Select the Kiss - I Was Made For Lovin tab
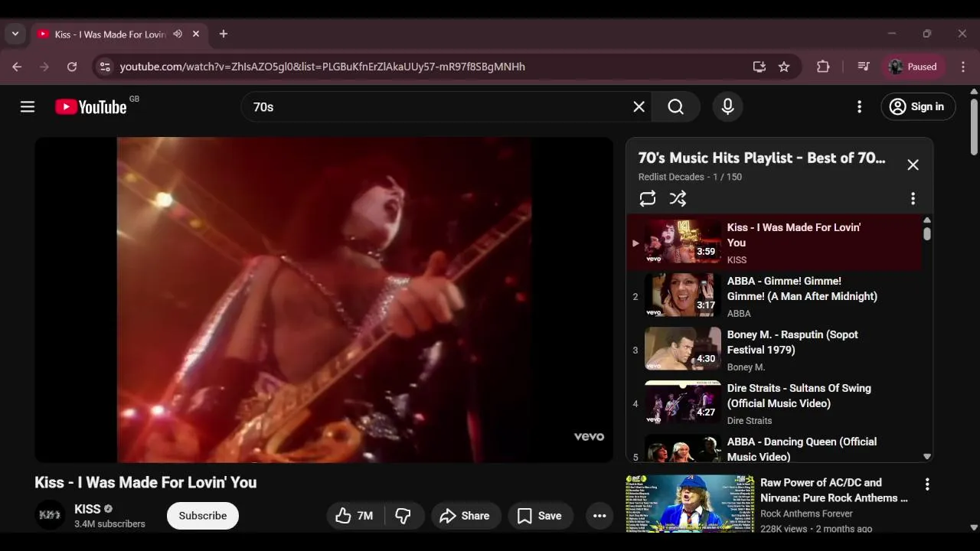The width and height of the screenshot is (980, 551). [119, 34]
